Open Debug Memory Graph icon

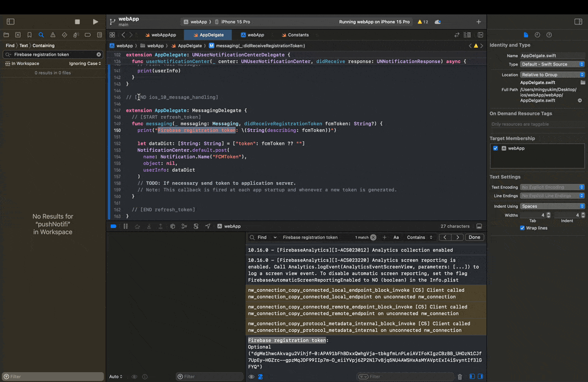(x=184, y=226)
